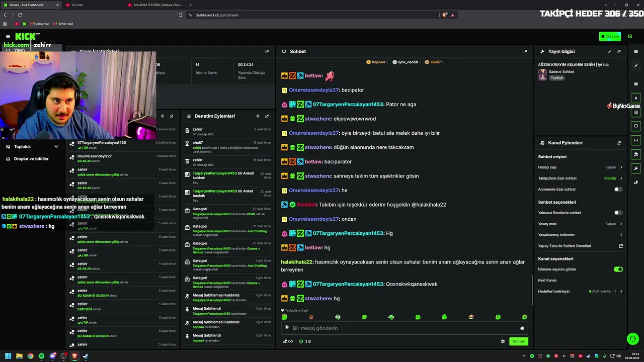The height and width of the screenshot is (362, 644).
Task: Click the lightning bolt icon in right sidebar
Action: click(x=636, y=98)
